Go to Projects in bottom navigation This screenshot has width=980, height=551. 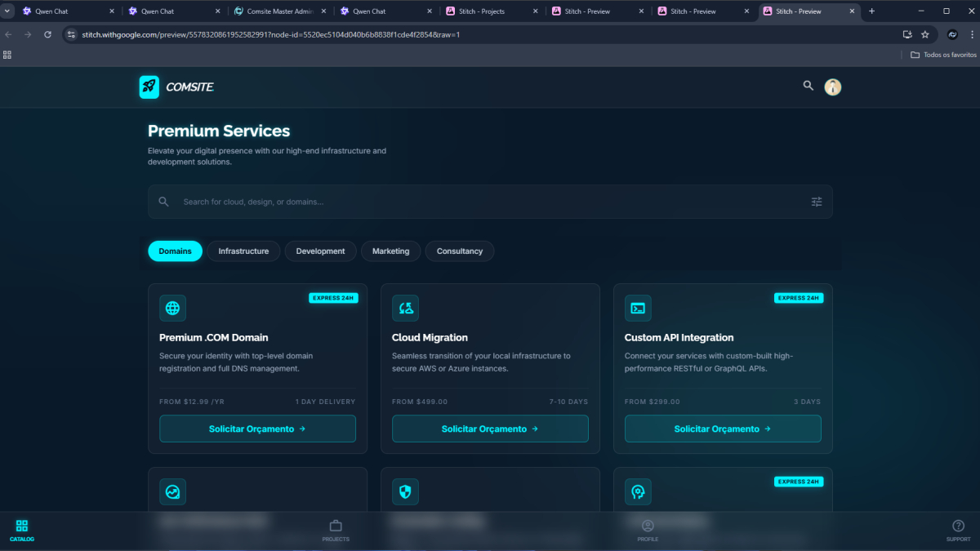[336, 531]
